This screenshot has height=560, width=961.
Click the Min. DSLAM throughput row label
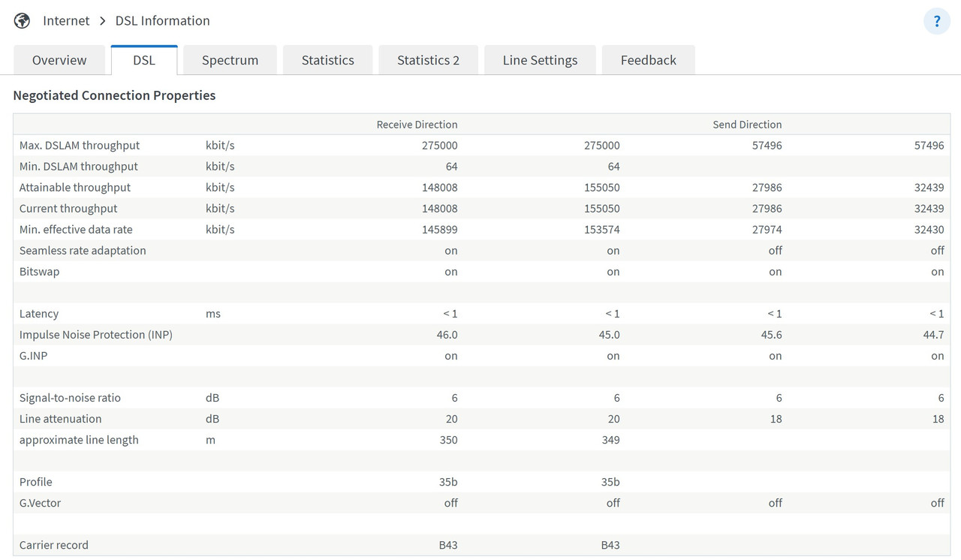coord(79,167)
